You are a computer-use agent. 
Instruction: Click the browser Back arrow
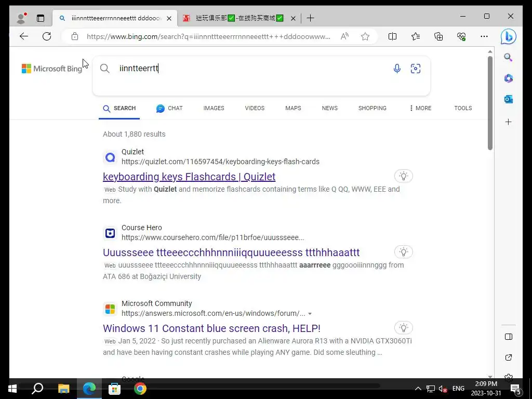click(x=24, y=36)
